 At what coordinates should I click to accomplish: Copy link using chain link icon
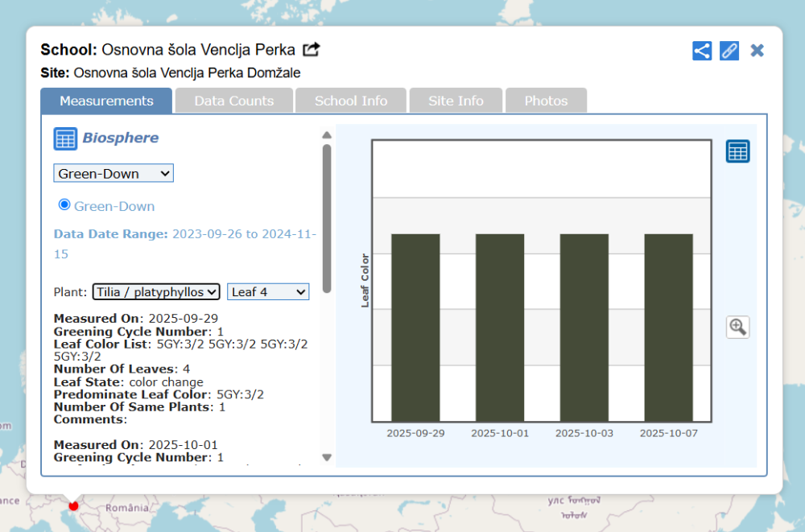coord(729,51)
